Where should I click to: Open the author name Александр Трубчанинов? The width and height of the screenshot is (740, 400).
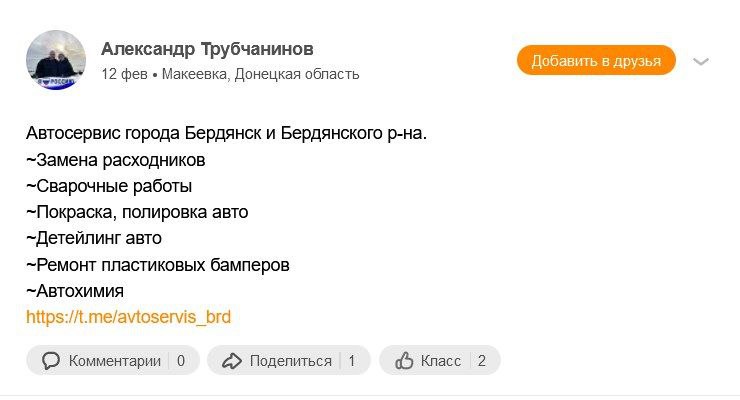(207, 49)
